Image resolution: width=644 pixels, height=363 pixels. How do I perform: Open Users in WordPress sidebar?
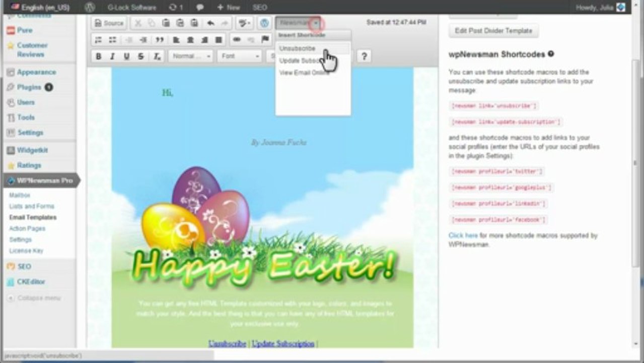coord(26,102)
